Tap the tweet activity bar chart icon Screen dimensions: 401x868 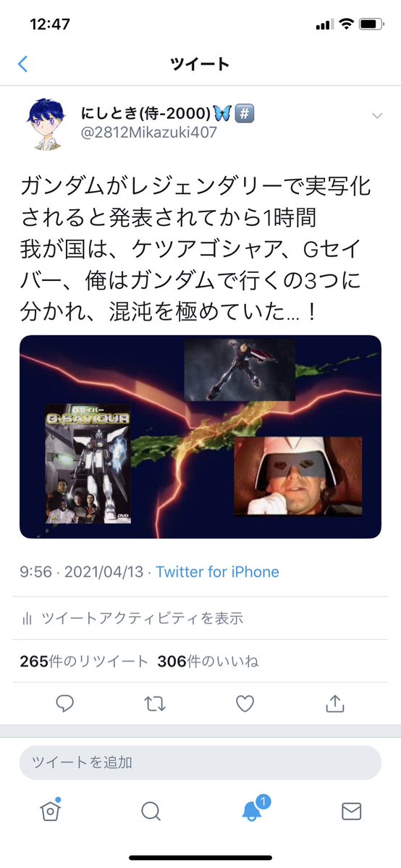(x=27, y=619)
